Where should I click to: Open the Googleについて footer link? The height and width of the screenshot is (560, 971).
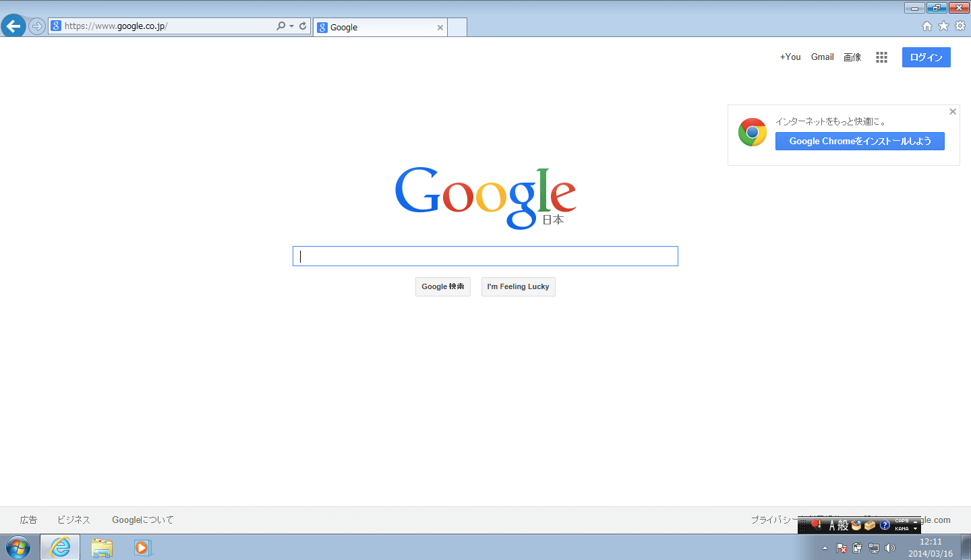[143, 520]
